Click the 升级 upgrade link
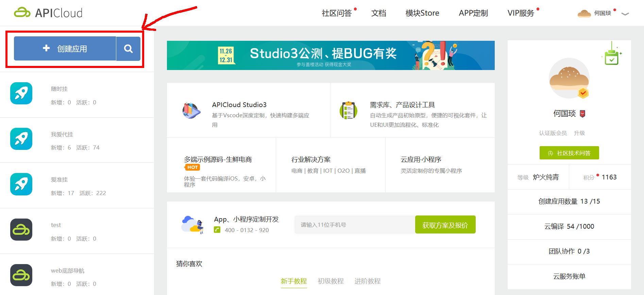Viewport: 644px width, 295px height. (x=579, y=133)
